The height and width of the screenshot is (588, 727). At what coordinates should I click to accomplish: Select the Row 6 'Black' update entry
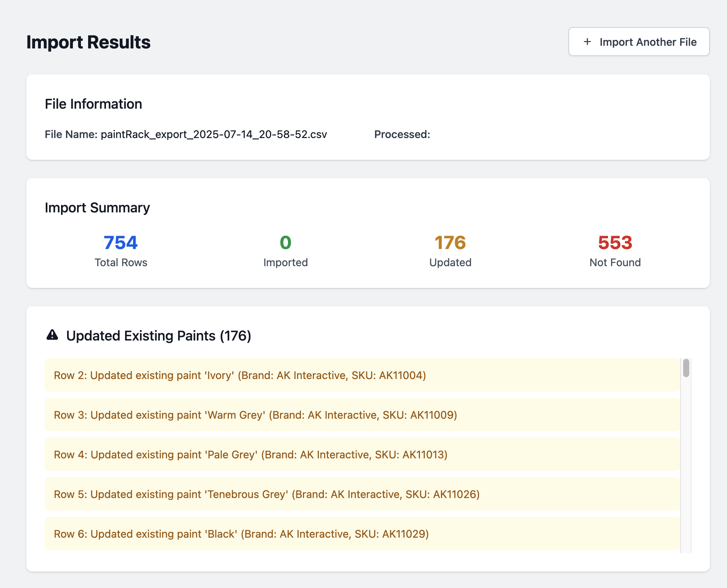click(x=362, y=534)
